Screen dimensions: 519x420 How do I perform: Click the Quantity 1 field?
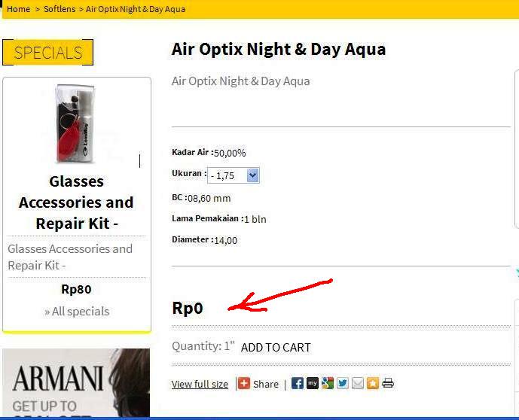229,346
